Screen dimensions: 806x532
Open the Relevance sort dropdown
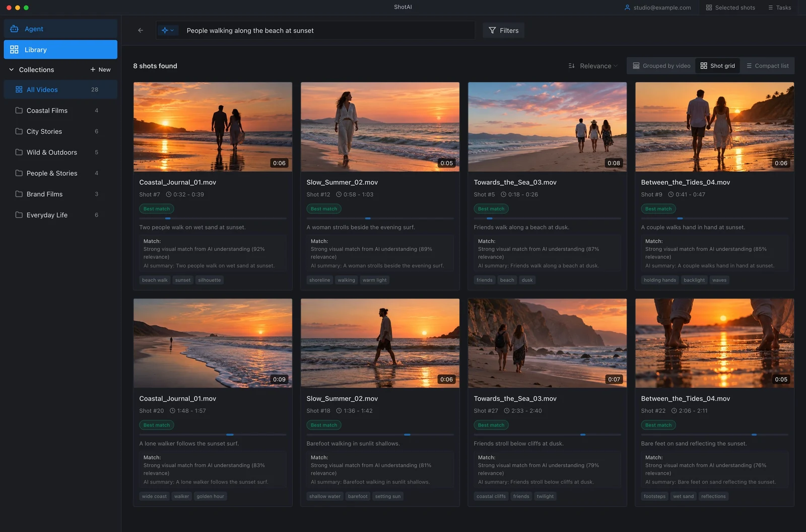pyautogui.click(x=598, y=66)
